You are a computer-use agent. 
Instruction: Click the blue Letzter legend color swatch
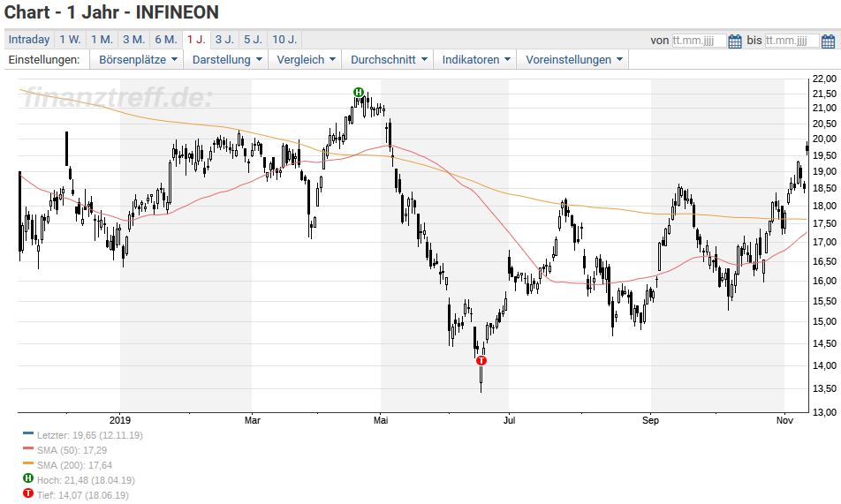point(28,433)
